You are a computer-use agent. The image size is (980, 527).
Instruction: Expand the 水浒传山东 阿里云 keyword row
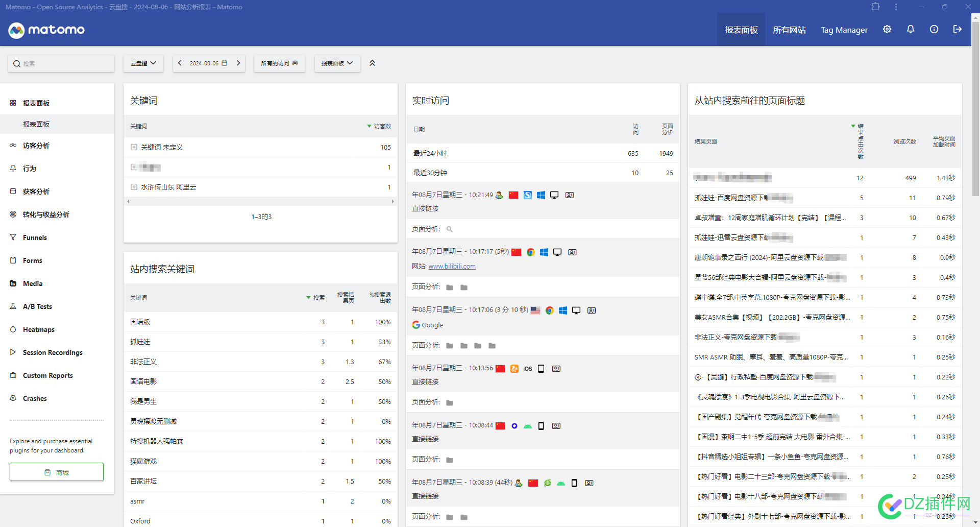(x=134, y=187)
